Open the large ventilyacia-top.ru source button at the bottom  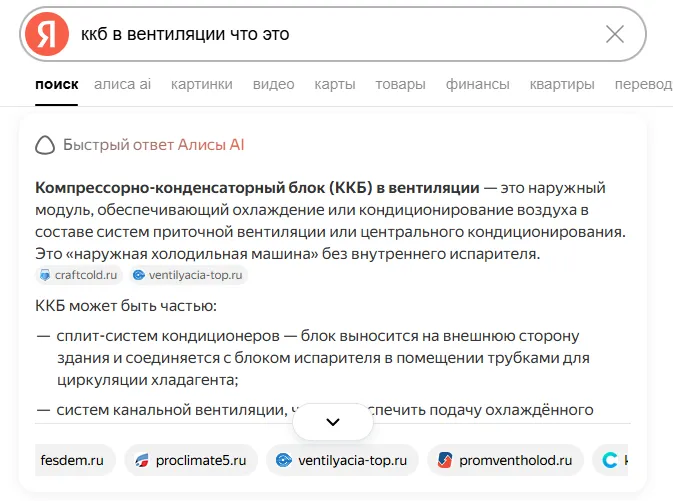point(343,460)
